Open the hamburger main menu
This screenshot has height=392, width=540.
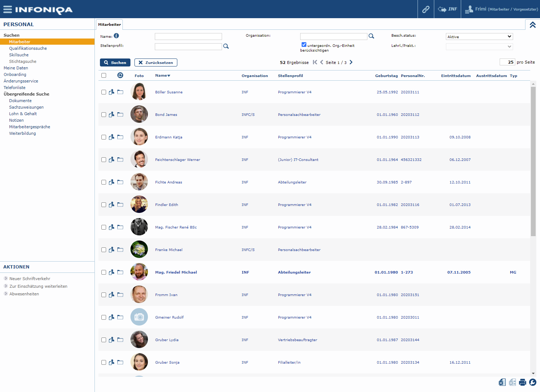click(7, 9)
